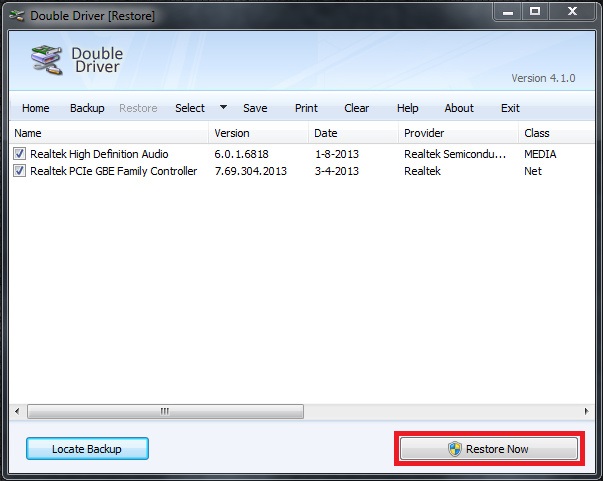Open the About dialog
The image size is (603, 481).
(x=459, y=108)
